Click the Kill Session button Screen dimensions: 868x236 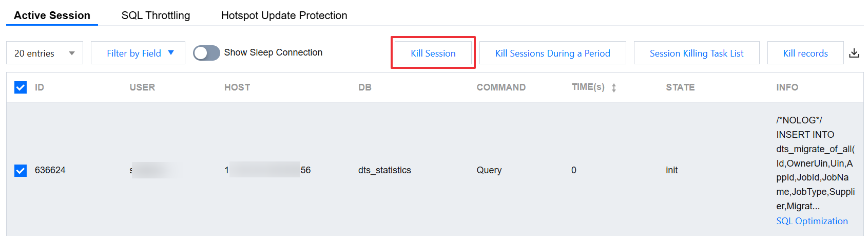[x=433, y=53]
